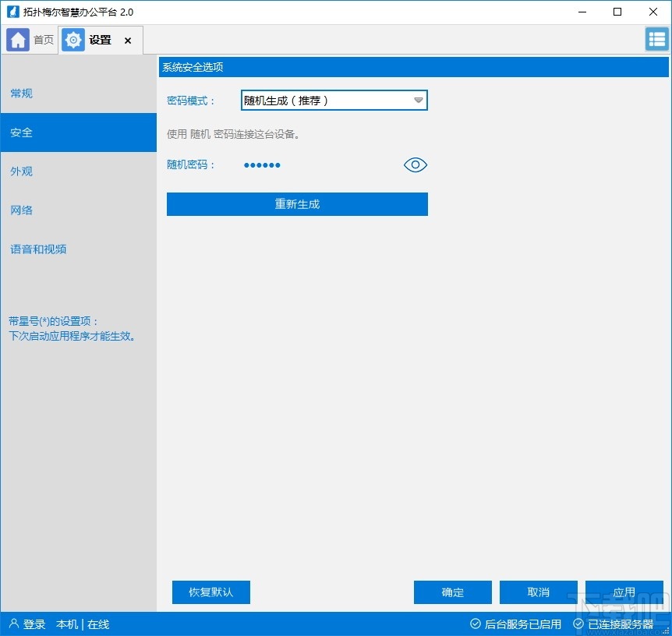Select 常规 in the sidebar
The image size is (672, 636).
tap(21, 94)
